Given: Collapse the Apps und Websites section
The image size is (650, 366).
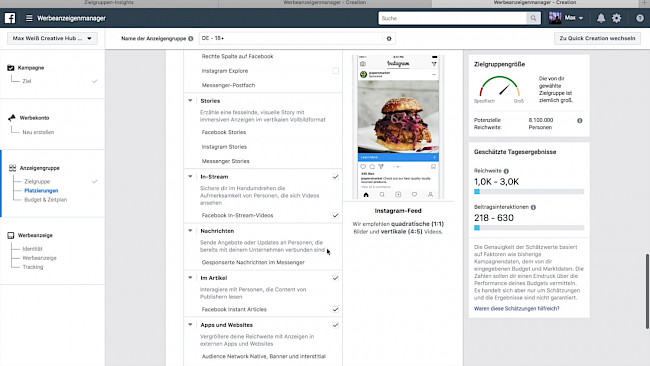Looking at the screenshot, I should (x=190, y=325).
